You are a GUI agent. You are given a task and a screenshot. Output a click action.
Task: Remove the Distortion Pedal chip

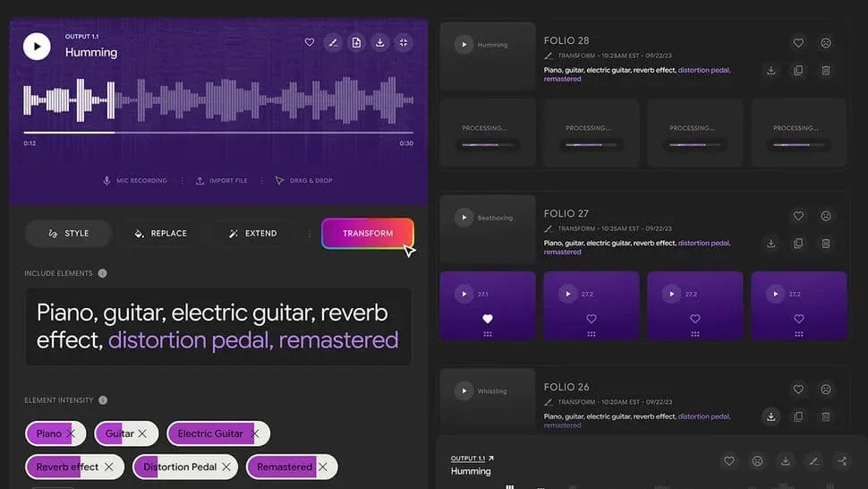[x=226, y=467]
